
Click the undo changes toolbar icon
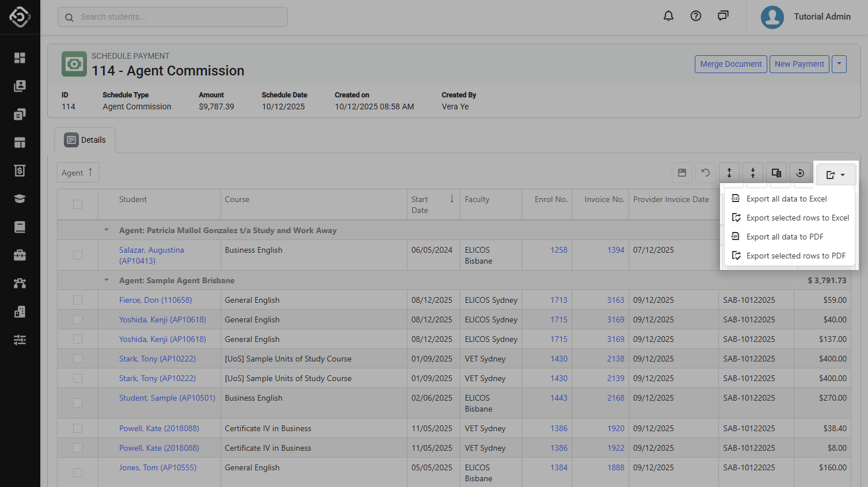[x=706, y=173]
